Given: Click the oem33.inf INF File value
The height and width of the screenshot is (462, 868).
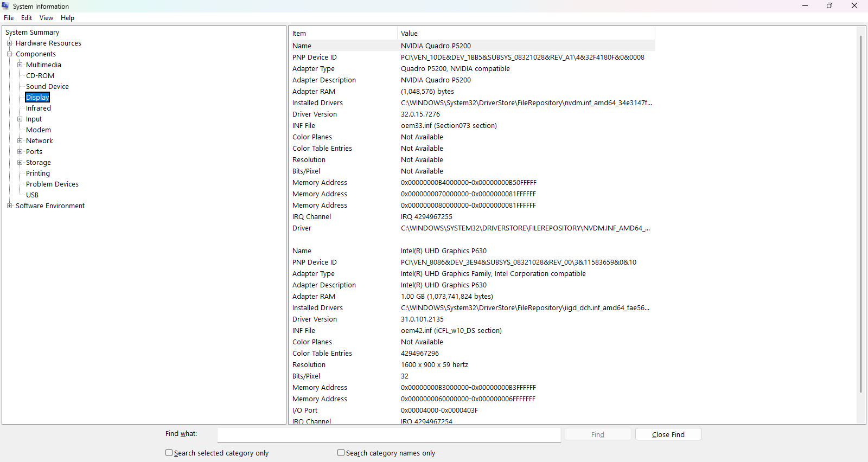Looking at the screenshot, I should (x=449, y=126).
